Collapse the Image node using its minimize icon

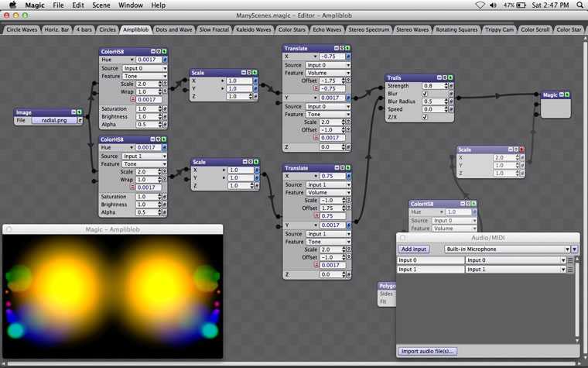click(x=74, y=112)
